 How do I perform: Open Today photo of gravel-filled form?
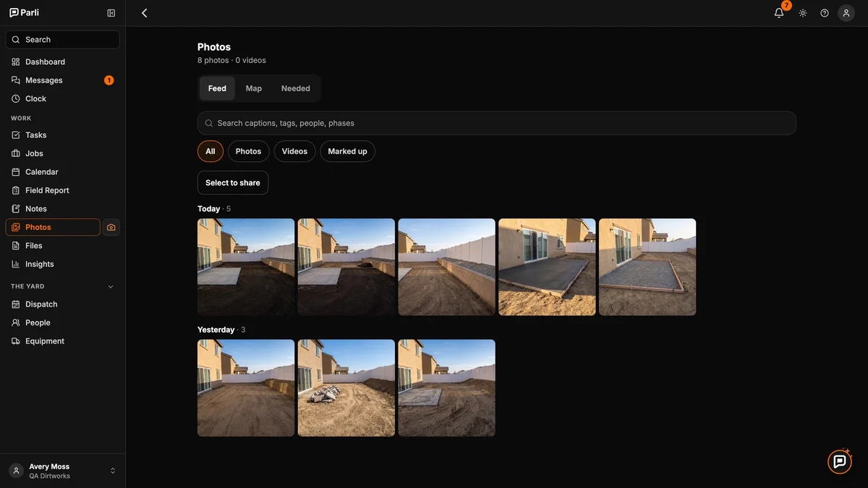click(647, 267)
